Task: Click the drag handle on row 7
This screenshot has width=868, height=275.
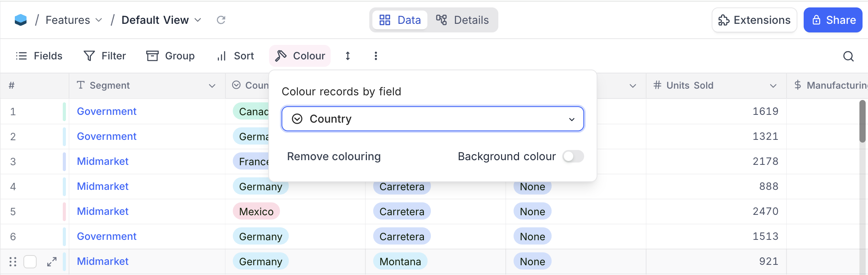Action: [x=13, y=262]
